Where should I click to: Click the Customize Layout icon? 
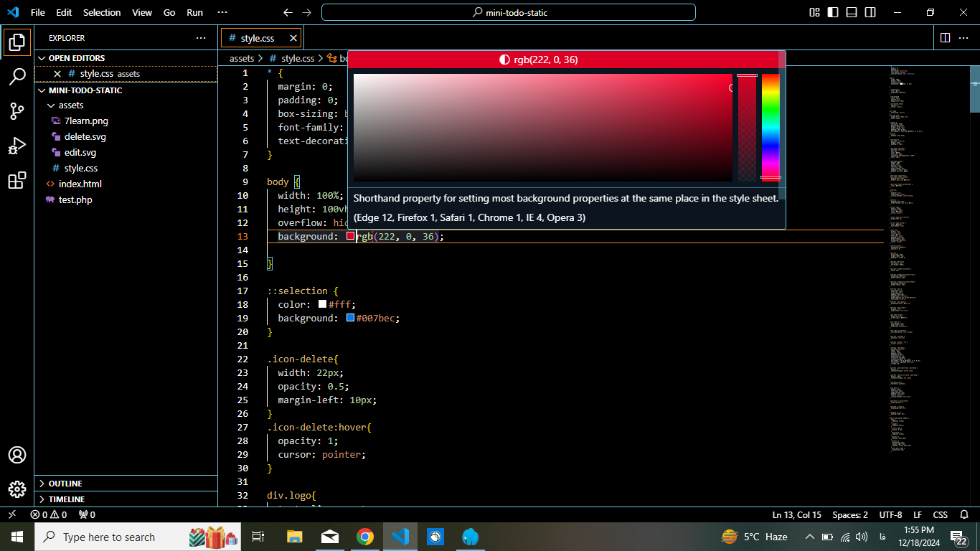tap(814, 12)
